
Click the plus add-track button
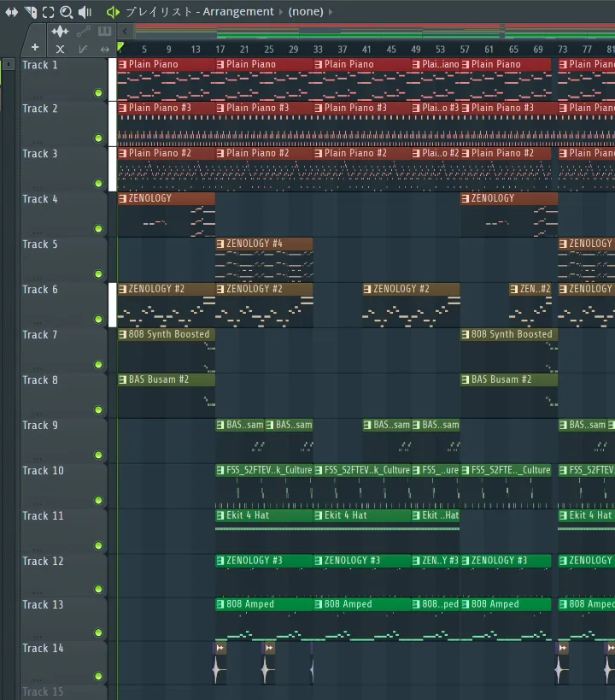[35, 47]
